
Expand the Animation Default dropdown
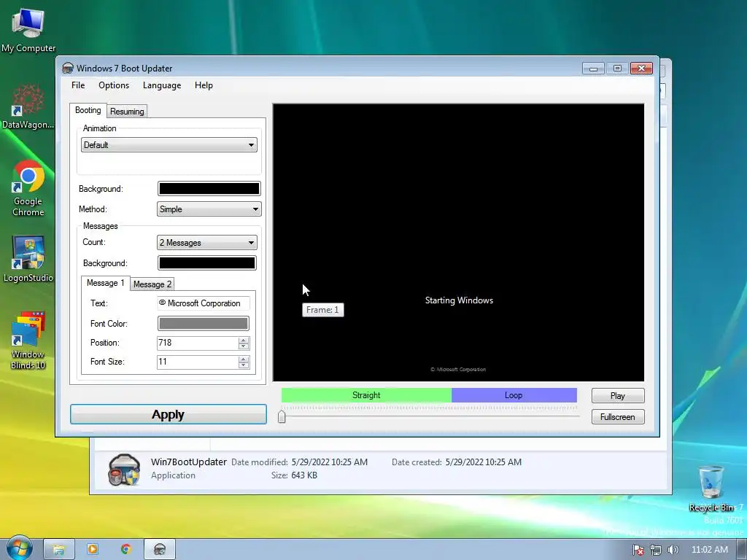[169, 145]
